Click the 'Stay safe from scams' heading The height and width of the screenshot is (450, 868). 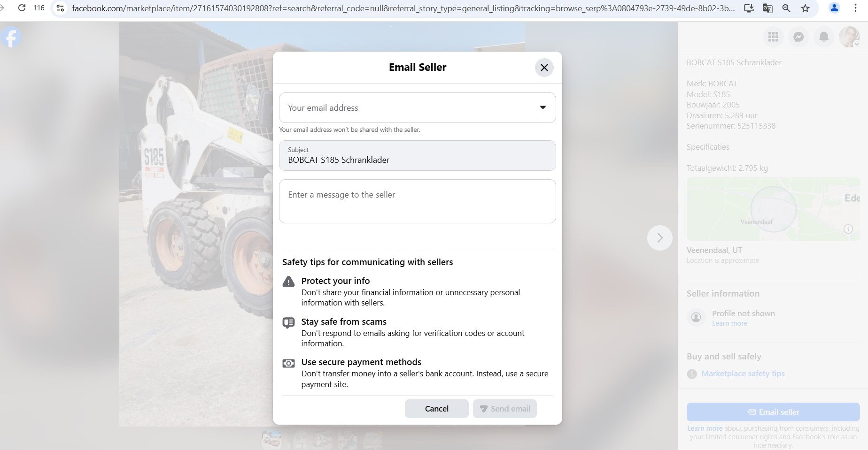click(x=344, y=321)
